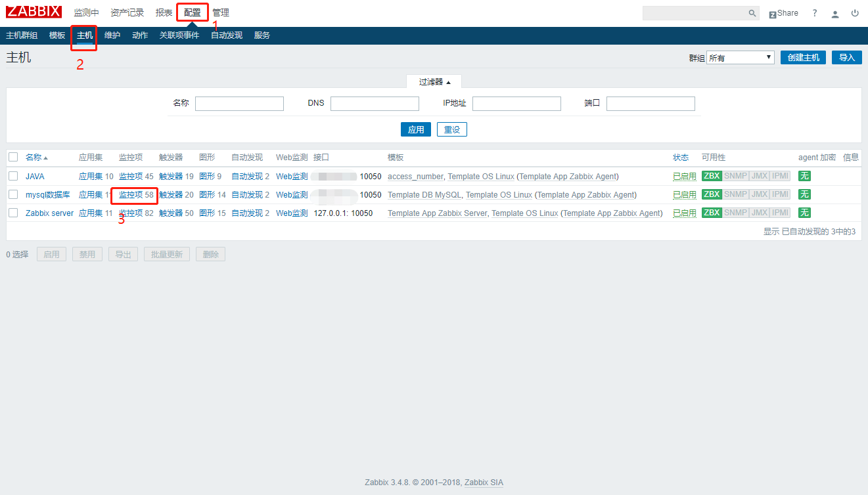Click agent encryption 无 badge for Zabbix server
The height and width of the screenshot is (495, 868).
(x=804, y=213)
